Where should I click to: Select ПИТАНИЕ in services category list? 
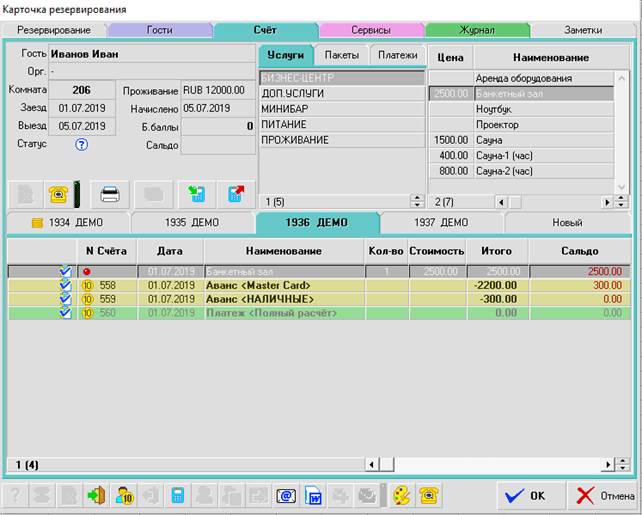tap(340, 124)
